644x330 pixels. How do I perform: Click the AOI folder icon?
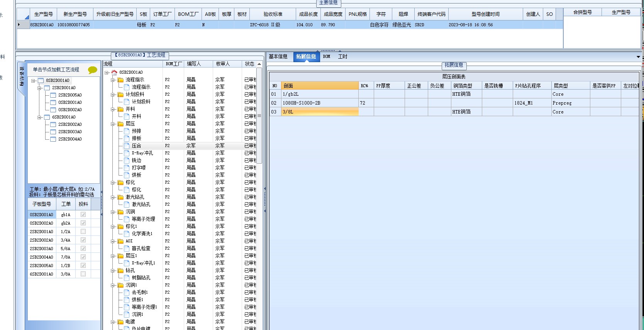(x=121, y=241)
